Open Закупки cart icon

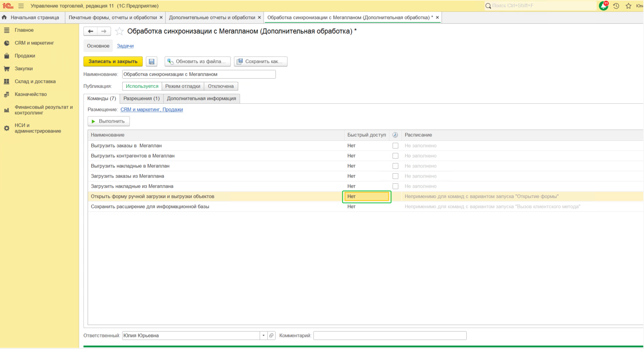tap(7, 69)
